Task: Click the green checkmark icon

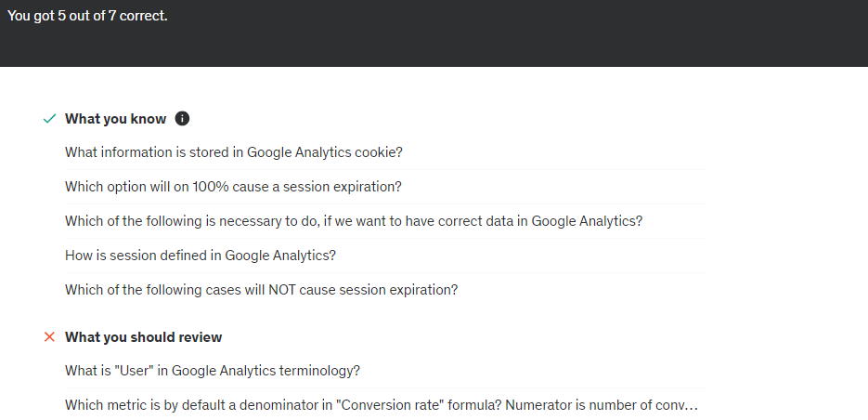Action: (x=49, y=119)
